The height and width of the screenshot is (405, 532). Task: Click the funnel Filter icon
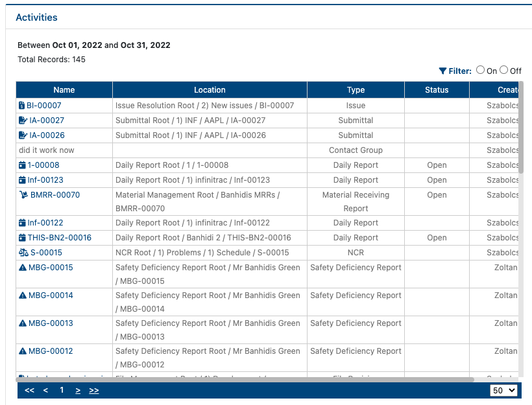click(x=442, y=71)
